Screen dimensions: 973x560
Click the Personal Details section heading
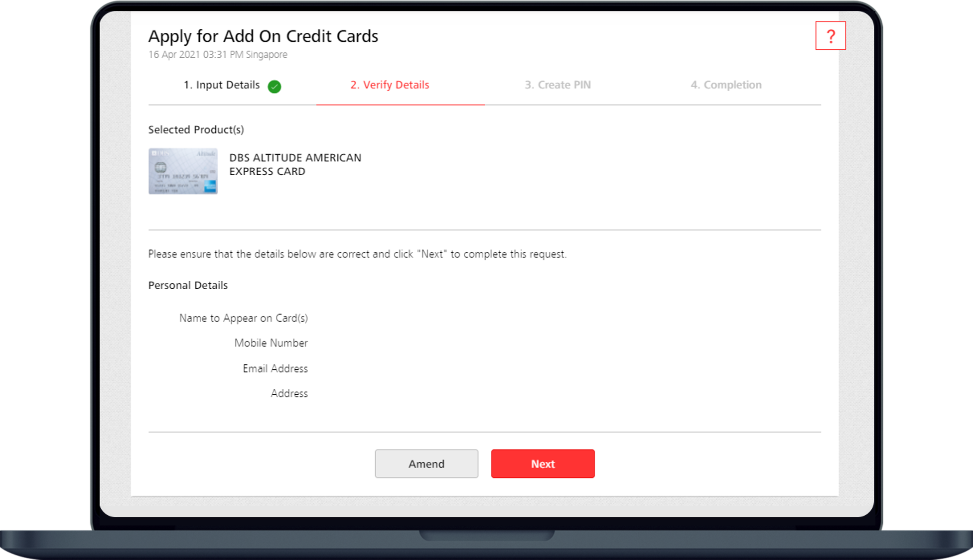[188, 285]
